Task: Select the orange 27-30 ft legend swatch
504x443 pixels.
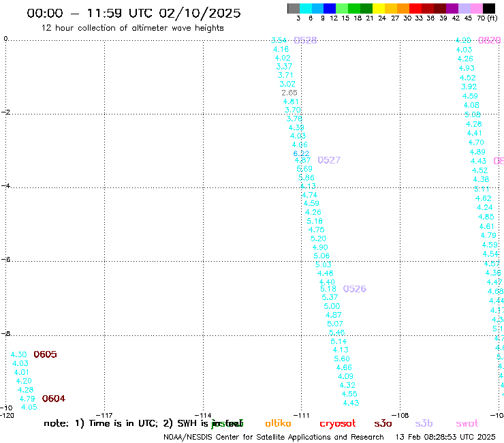Action: coord(403,8)
